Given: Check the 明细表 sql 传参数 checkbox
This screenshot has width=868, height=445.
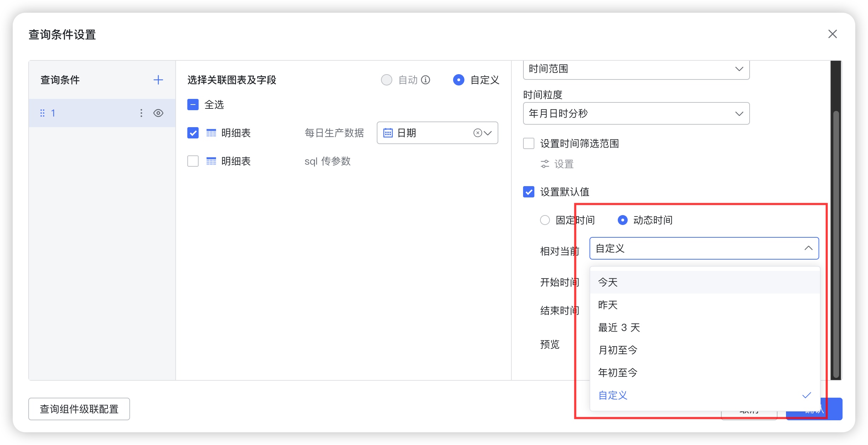Looking at the screenshot, I should (x=193, y=161).
